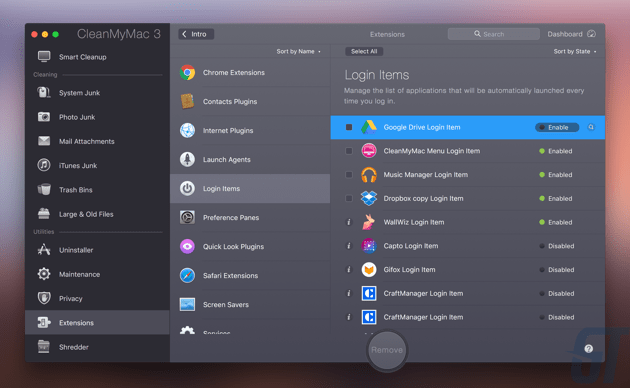This screenshot has height=388, width=630.
Task: Click the Gifox fox icon
Action: click(368, 270)
